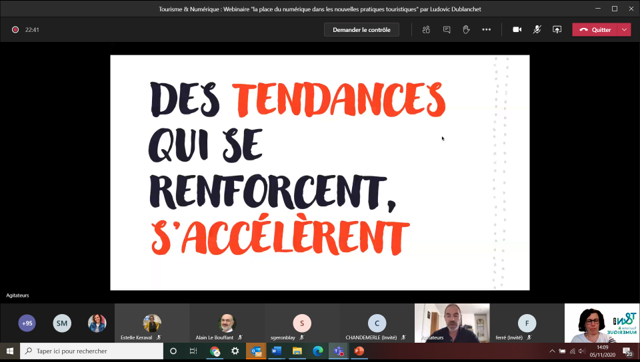Screen dimensions: 640x362
Task: Click the shared presentation slide
Action: click(x=320, y=173)
